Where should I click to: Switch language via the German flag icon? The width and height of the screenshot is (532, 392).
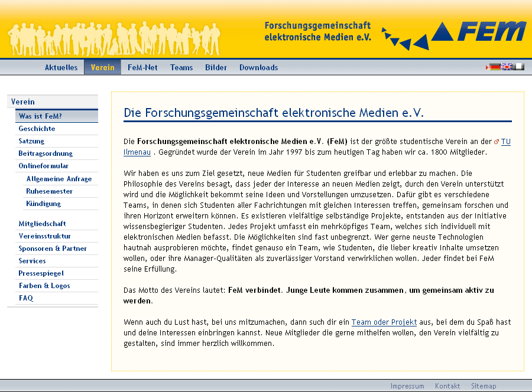495,67
